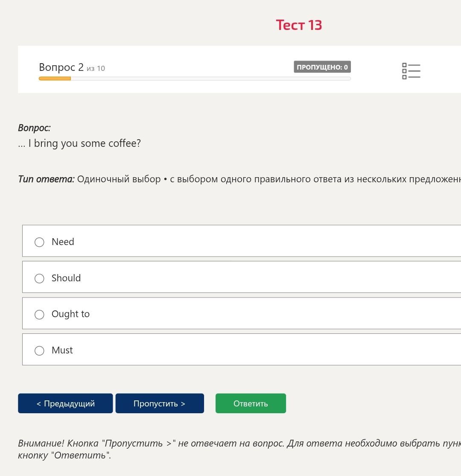Click the "Тип ответа:" label

coord(46,179)
